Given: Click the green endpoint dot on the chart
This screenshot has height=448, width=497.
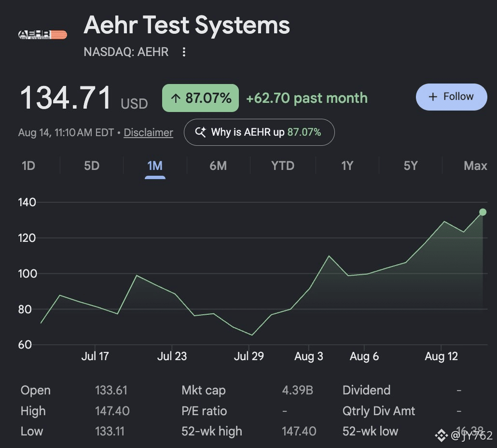Looking at the screenshot, I should click(483, 212).
